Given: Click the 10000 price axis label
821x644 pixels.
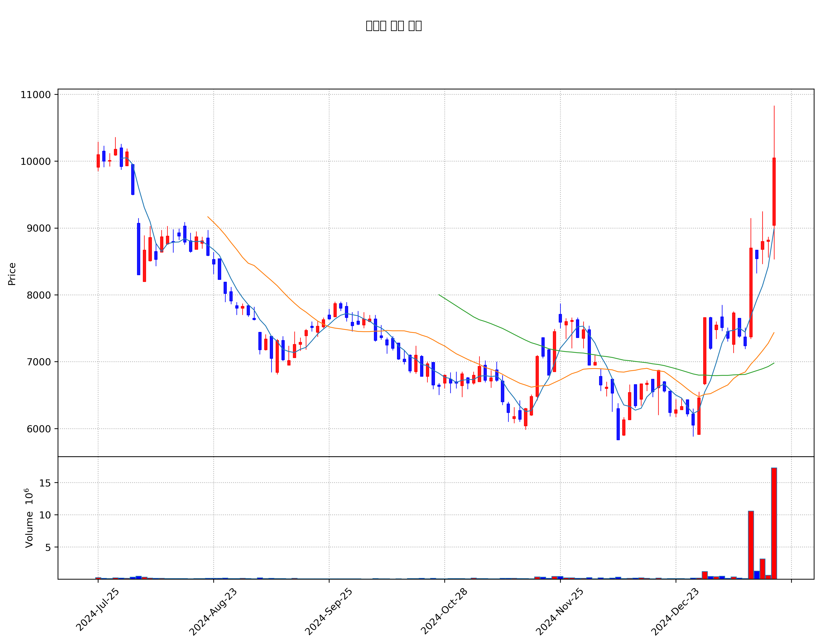Looking at the screenshot, I should click(36, 161).
